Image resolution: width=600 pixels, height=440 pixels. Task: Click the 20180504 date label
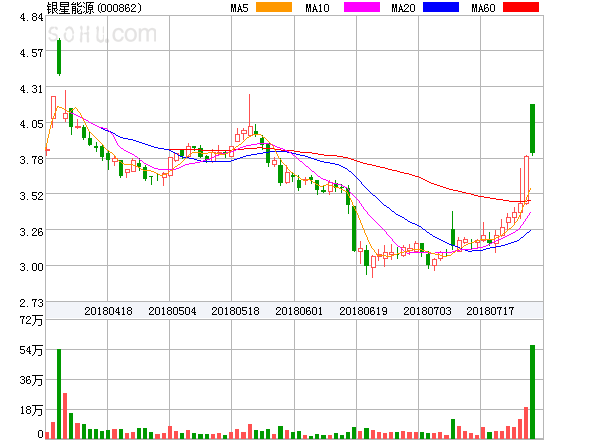click(x=172, y=311)
